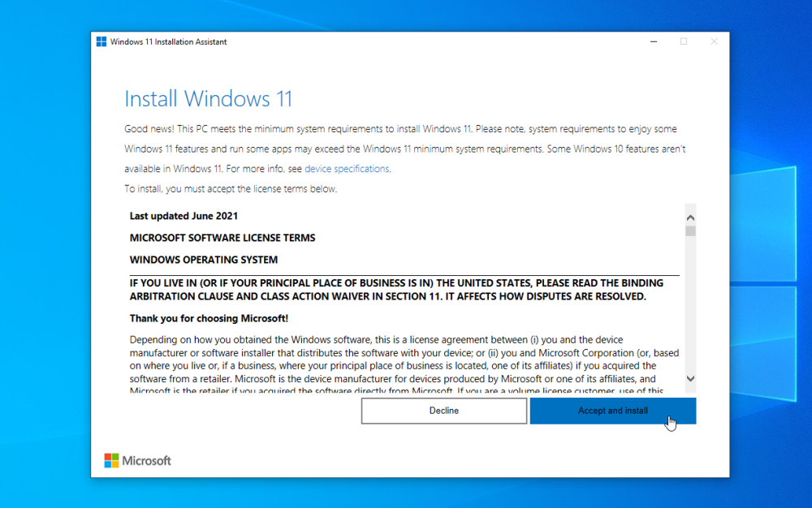Click the Accept and install button
812x508 pixels.
(612, 411)
